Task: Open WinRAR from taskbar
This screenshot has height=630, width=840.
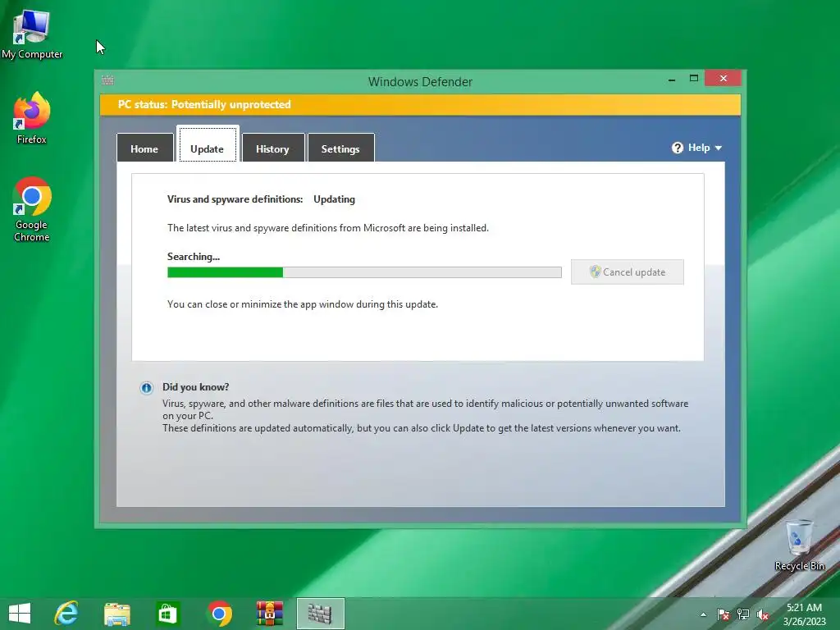Action: click(269, 614)
